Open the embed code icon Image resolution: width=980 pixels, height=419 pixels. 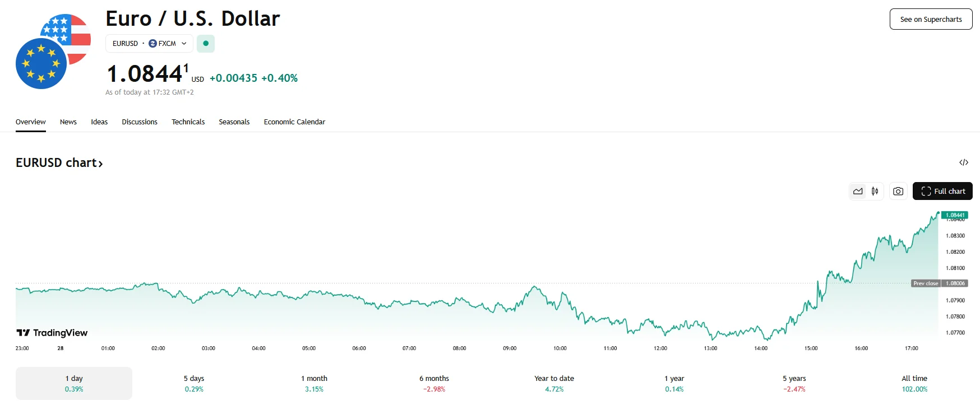[x=964, y=162]
